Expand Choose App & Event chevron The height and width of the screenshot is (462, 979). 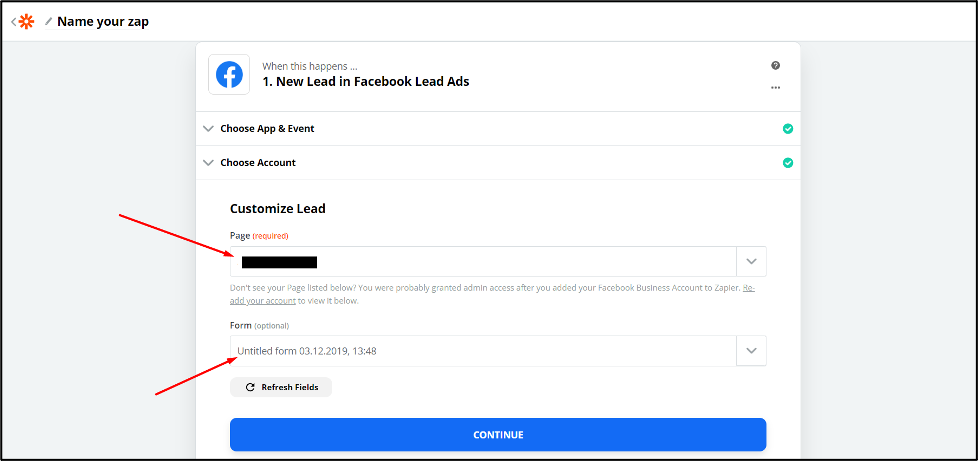point(209,129)
